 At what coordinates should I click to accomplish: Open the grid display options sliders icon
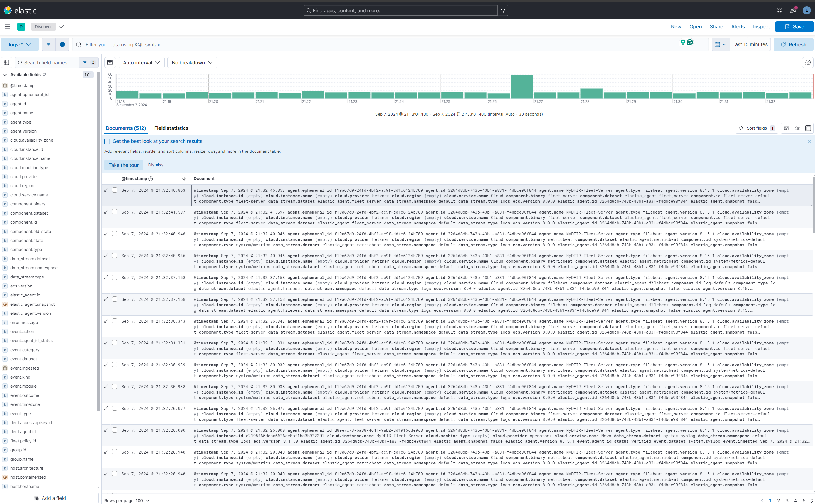click(x=797, y=128)
